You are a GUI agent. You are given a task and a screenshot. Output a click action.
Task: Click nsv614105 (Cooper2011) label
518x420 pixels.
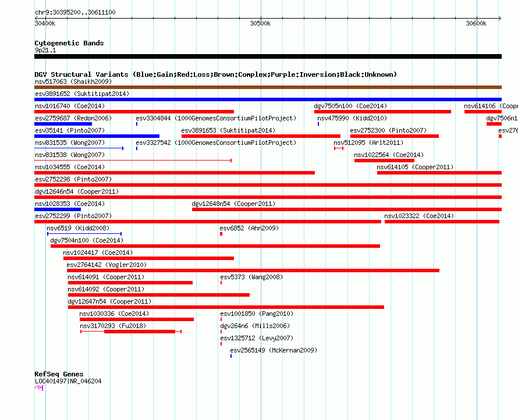pyautogui.click(x=415, y=167)
